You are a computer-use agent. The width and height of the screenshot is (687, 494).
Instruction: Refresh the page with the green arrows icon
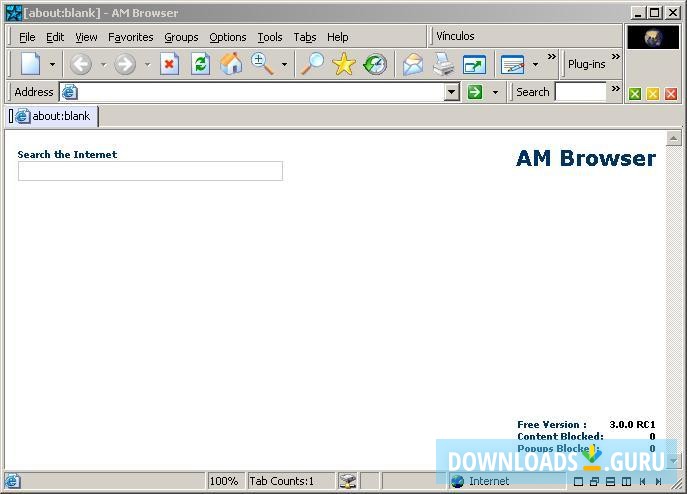coord(201,64)
